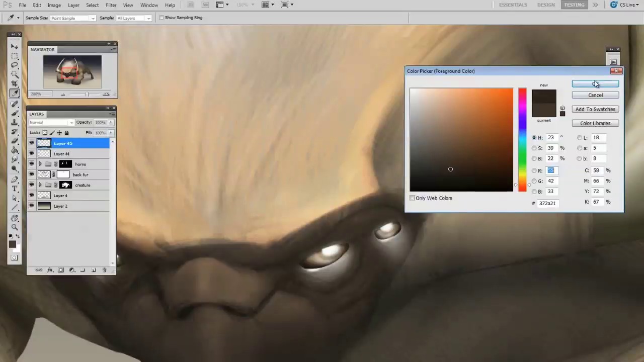The height and width of the screenshot is (362, 644).
Task: Select the Crop tool
Action: (15, 84)
